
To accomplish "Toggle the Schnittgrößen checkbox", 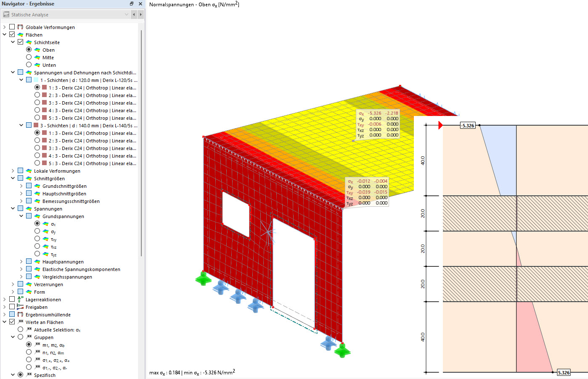I will (20, 178).
